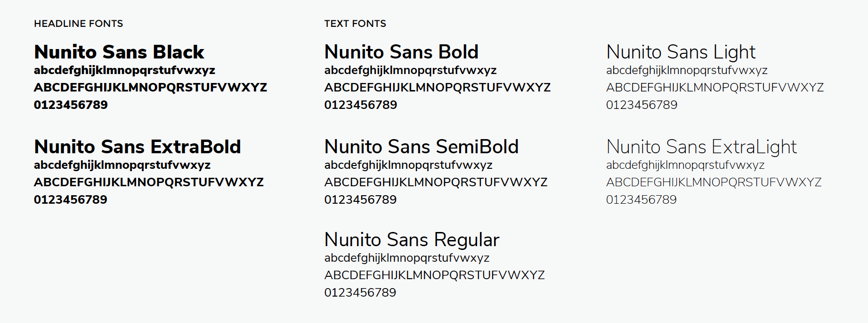Viewport: 868px width, 323px height.
Task: Select the Nunito Sans Black heading
Action: pyautogui.click(x=119, y=52)
